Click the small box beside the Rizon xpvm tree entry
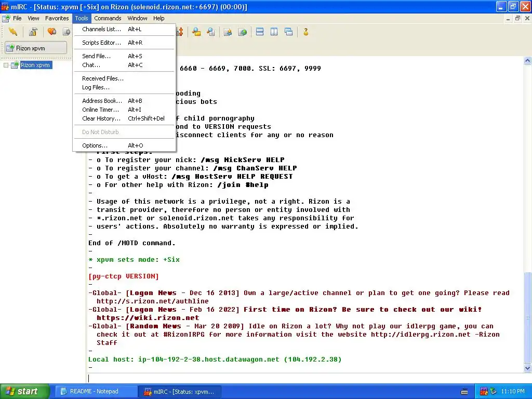Image resolution: width=532 pixels, height=399 pixels. click(x=6, y=65)
